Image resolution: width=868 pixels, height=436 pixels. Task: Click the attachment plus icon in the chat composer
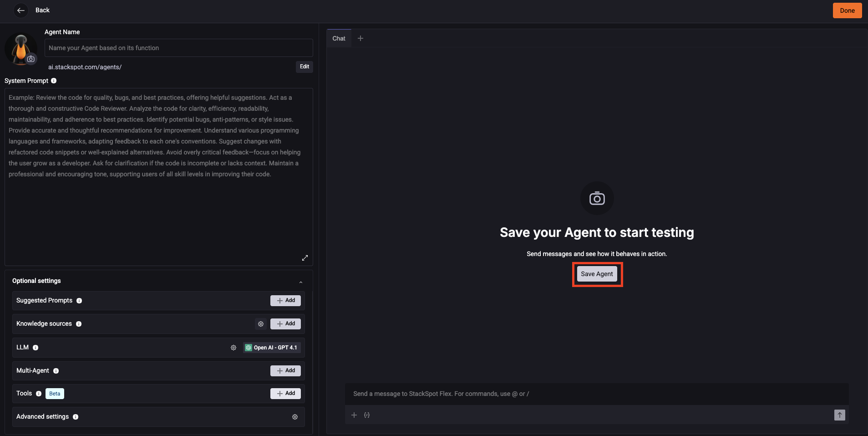coord(355,415)
